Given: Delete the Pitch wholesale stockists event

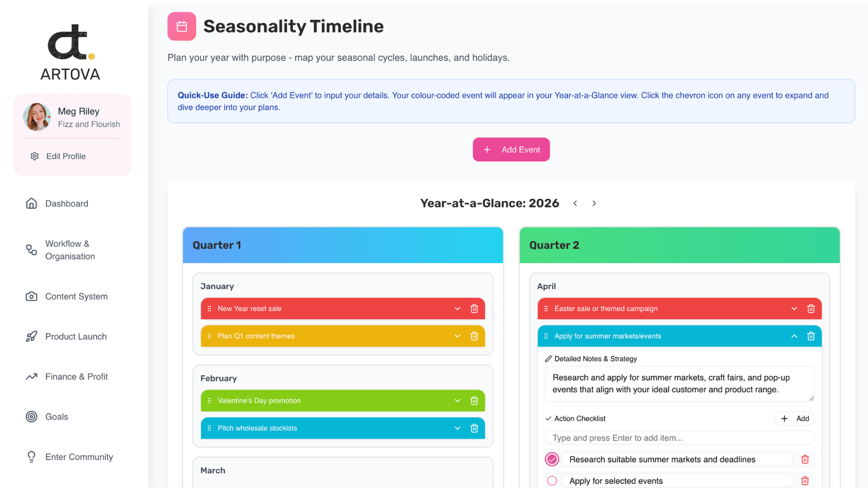Looking at the screenshot, I should [x=474, y=428].
